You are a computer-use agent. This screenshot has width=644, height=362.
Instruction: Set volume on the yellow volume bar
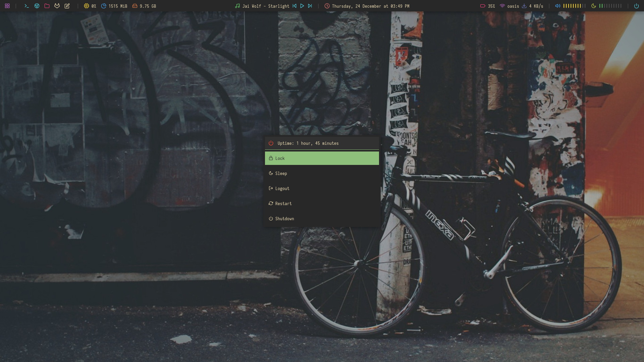click(574, 6)
